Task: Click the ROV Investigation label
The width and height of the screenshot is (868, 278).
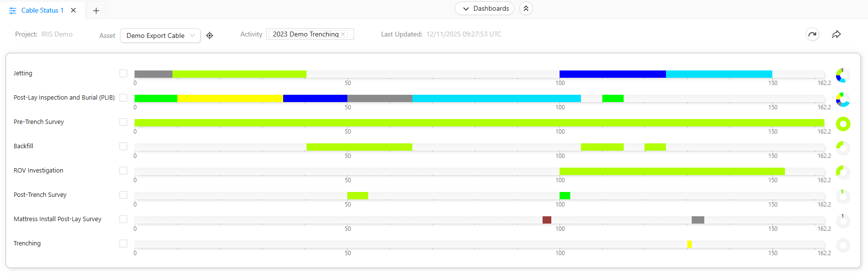Action: coord(38,171)
